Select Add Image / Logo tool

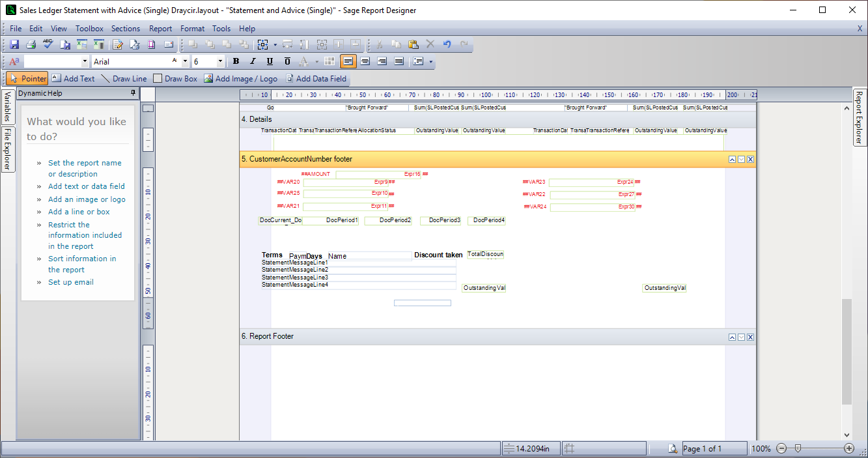click(240, 78)
